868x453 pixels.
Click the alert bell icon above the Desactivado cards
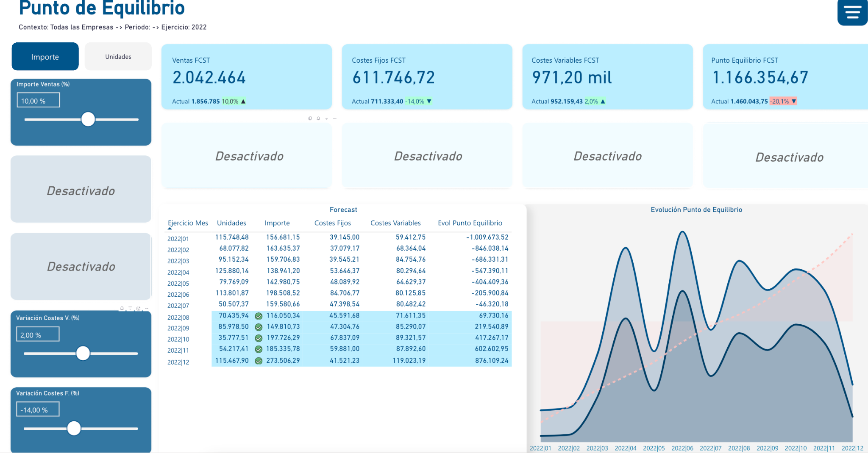click(x=318, y=119)
